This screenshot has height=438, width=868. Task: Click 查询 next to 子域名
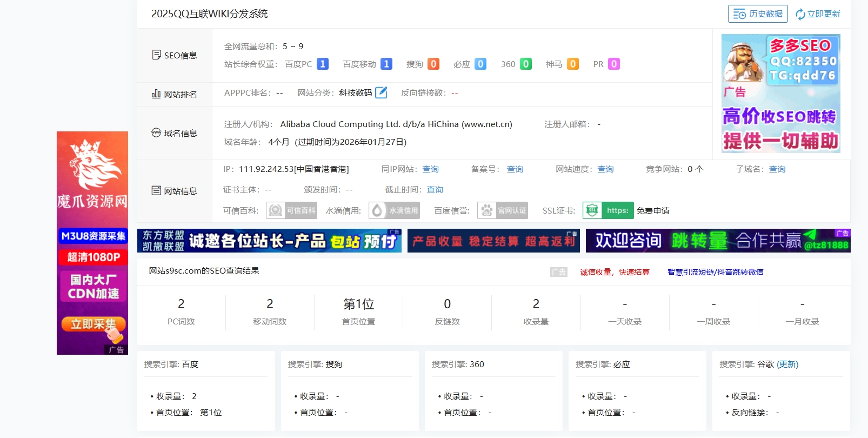tap(777, 169)
